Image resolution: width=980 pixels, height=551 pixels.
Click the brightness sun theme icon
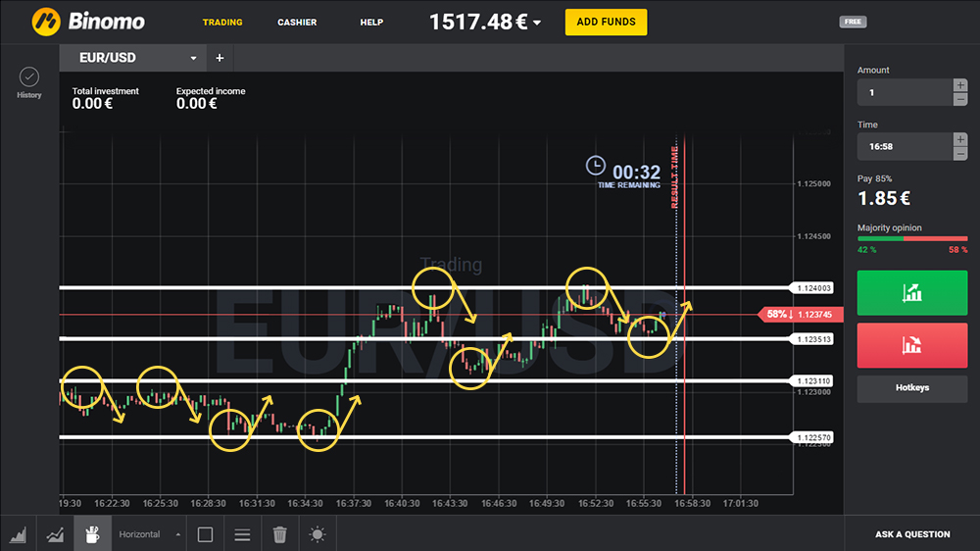318,534
